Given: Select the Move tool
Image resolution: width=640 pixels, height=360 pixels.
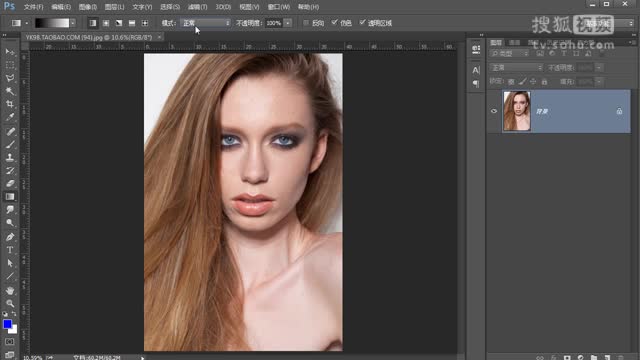Looking at the screenshot, I should pyautogui.click(x=10, y=52).
